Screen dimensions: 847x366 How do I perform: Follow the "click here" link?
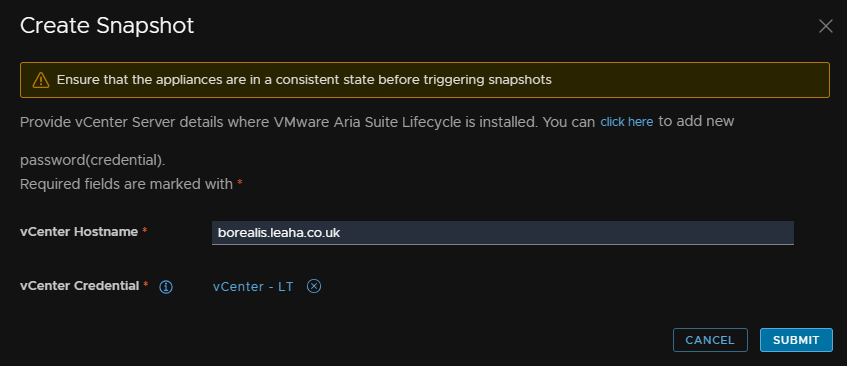point(627,122)
